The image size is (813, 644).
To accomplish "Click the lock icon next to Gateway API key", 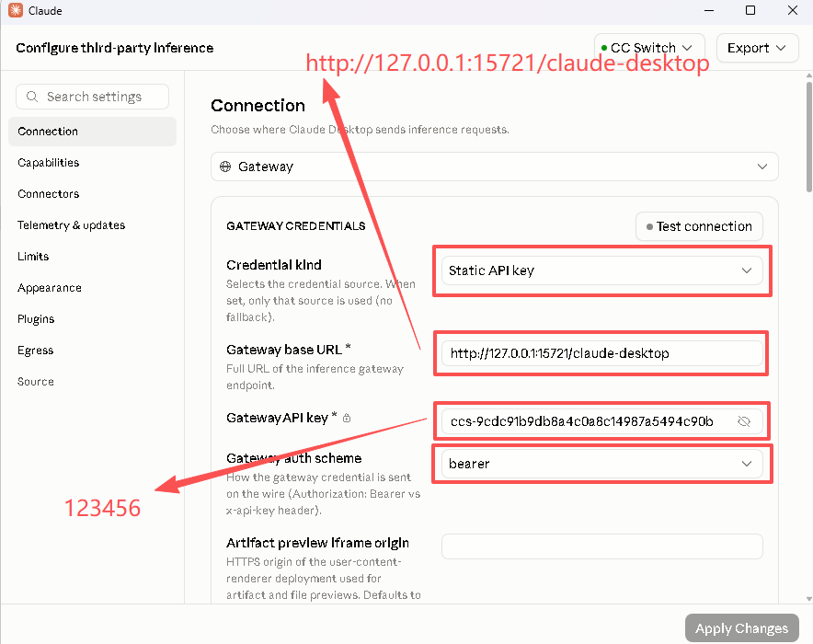I will tap(347, 418).
